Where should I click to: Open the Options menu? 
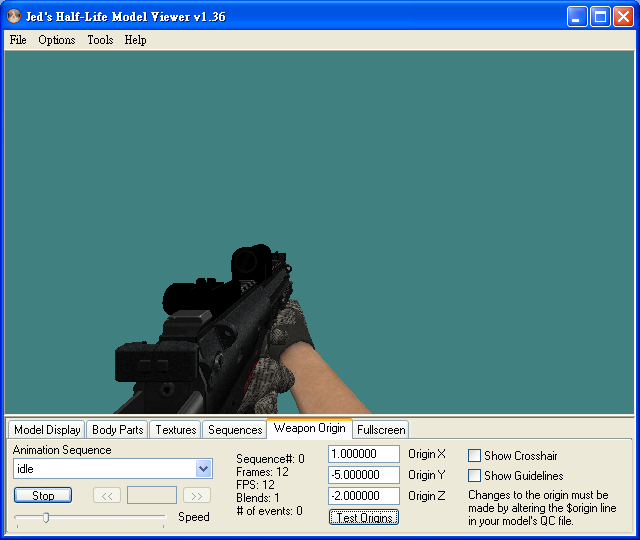(x=57, y=40)
